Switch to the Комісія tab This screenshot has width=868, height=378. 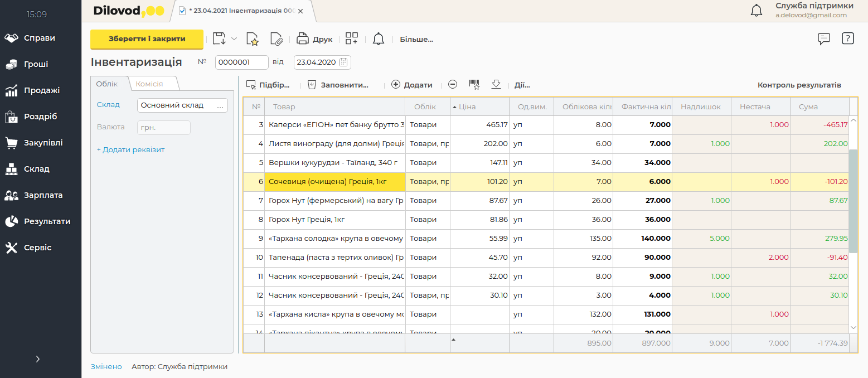click(149, 84)
